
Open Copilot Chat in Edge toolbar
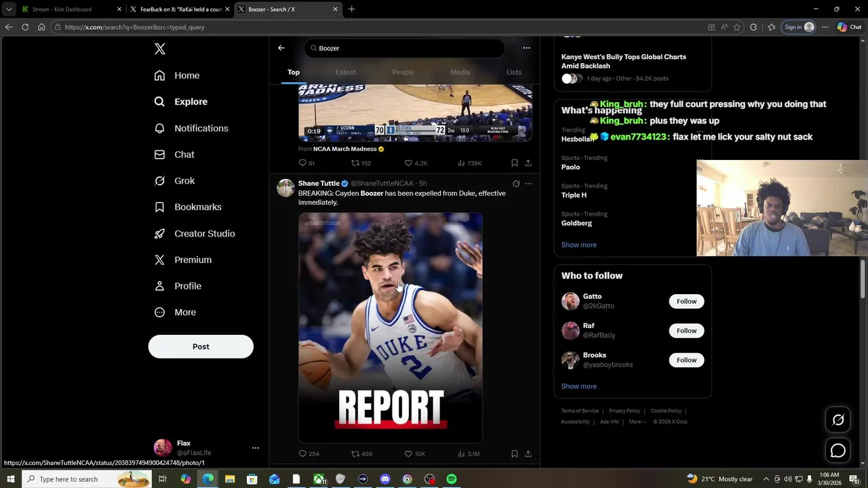click(x=849, y=27)
